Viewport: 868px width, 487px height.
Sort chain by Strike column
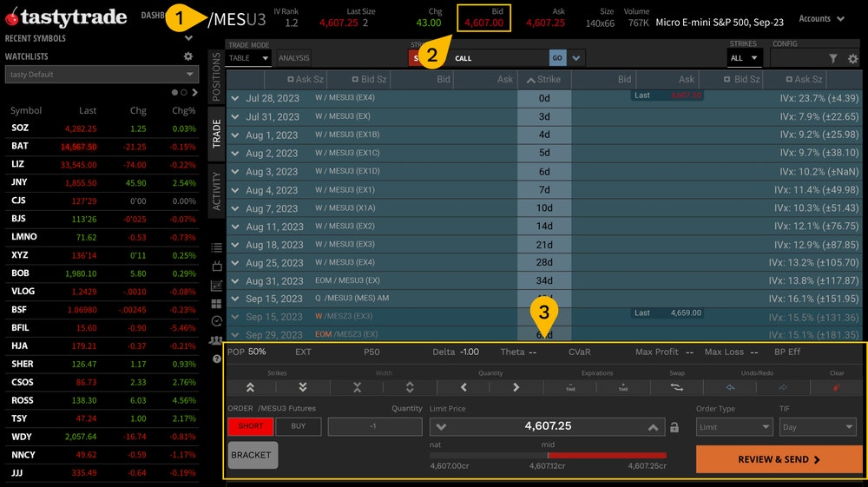543,80
